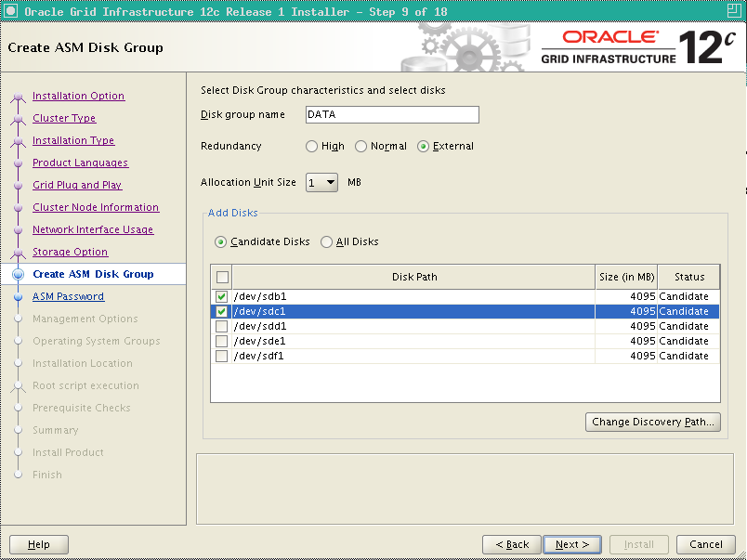Select the /dev/sdf1 disk path row

413,356
